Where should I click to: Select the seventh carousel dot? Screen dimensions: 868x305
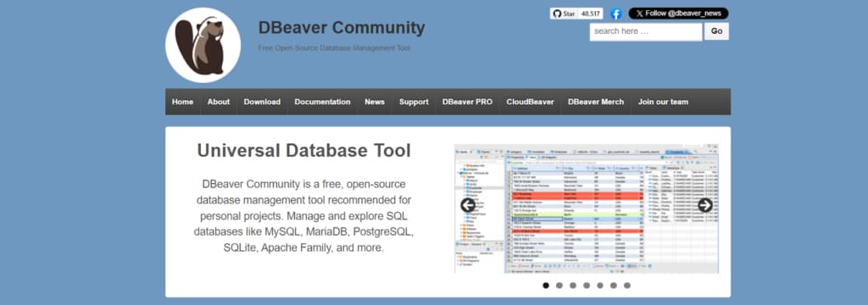[x=627, y=286]
